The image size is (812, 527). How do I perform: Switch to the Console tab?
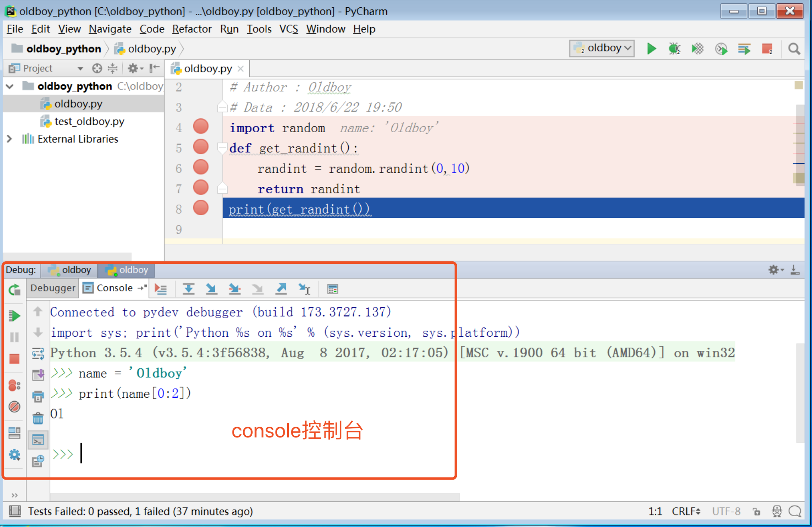tap(114, 288)
